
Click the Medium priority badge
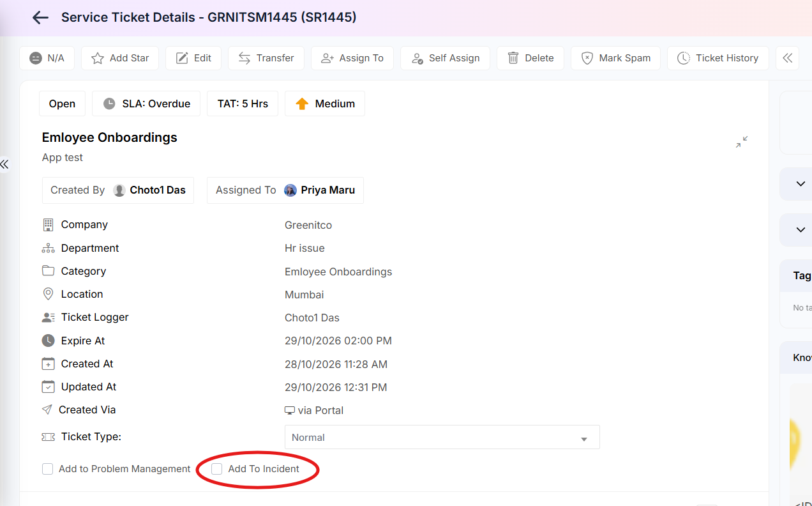click(325, 103)
